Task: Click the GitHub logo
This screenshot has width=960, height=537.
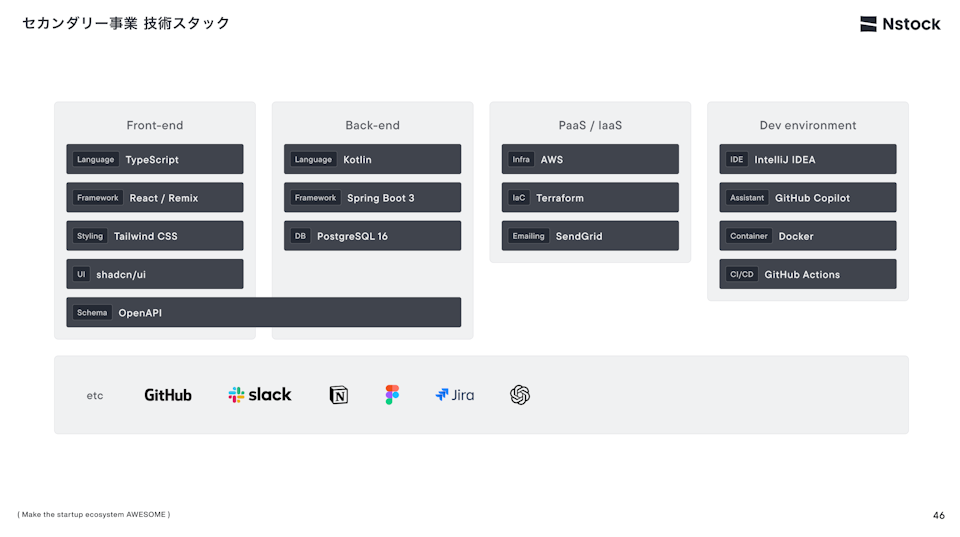Action: coord(168,395)
